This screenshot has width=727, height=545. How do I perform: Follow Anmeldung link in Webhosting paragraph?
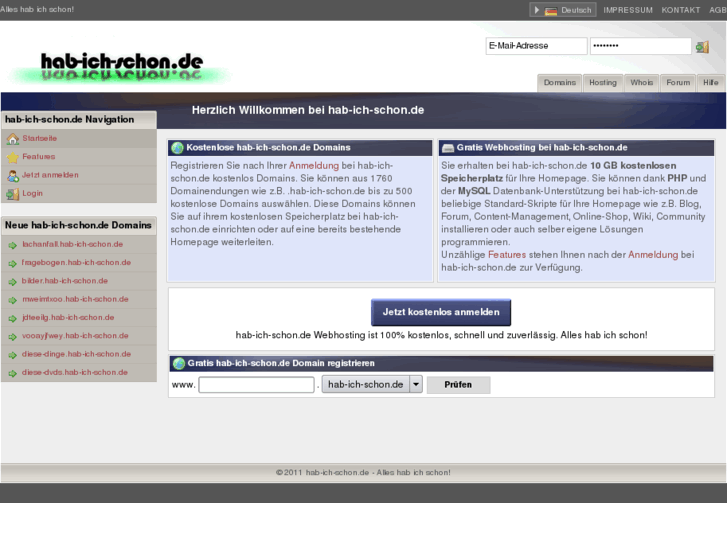653,255
